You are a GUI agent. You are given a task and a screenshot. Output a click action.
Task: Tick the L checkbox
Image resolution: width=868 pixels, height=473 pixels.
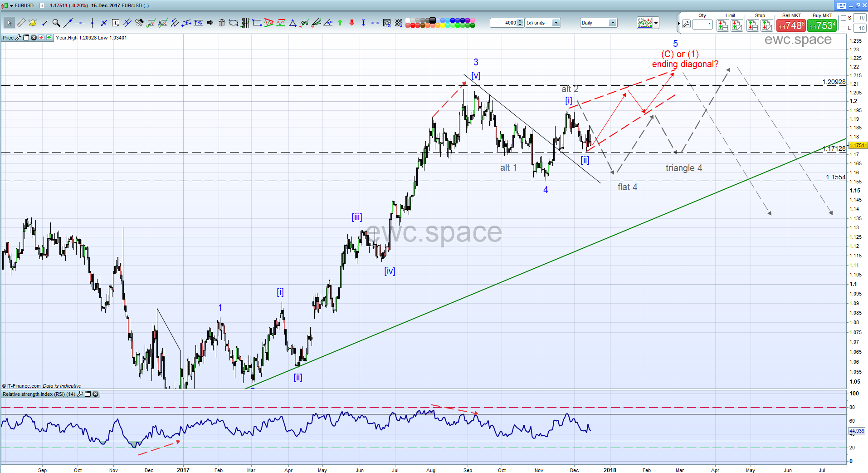pyautogui.click(x=843, y=29)
